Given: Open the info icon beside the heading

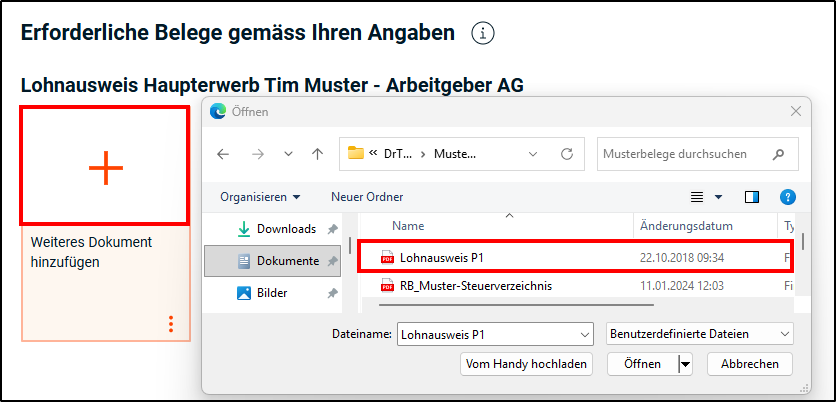Looking at the screenshot, I should (x=483, y=33).
